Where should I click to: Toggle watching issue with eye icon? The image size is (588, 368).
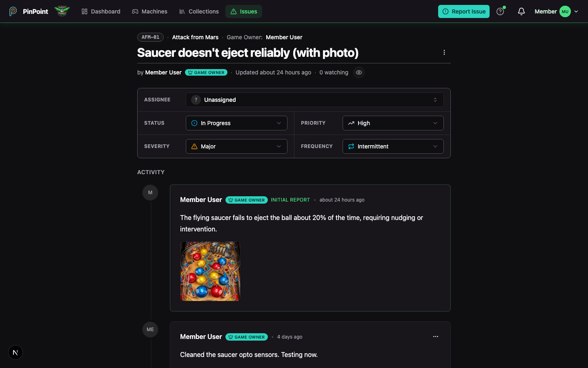359,72
